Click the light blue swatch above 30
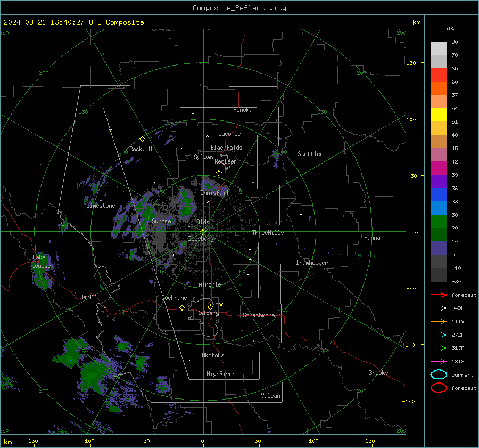Screen dimensions: 479x448 pos(439,208)
